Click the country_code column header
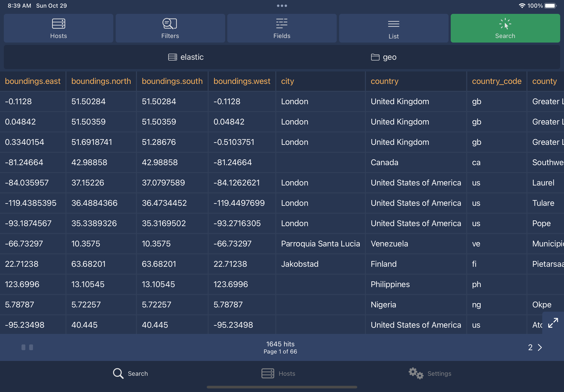The image size is (564, 392). [x=496, y=81]
